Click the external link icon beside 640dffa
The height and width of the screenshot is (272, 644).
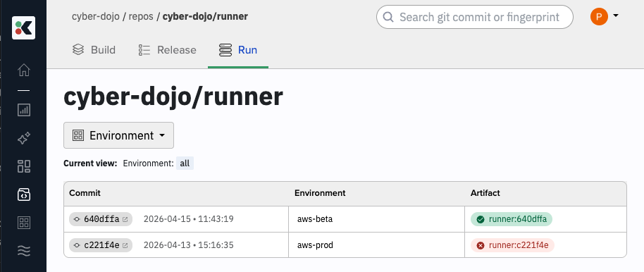(x=125, y=220)
